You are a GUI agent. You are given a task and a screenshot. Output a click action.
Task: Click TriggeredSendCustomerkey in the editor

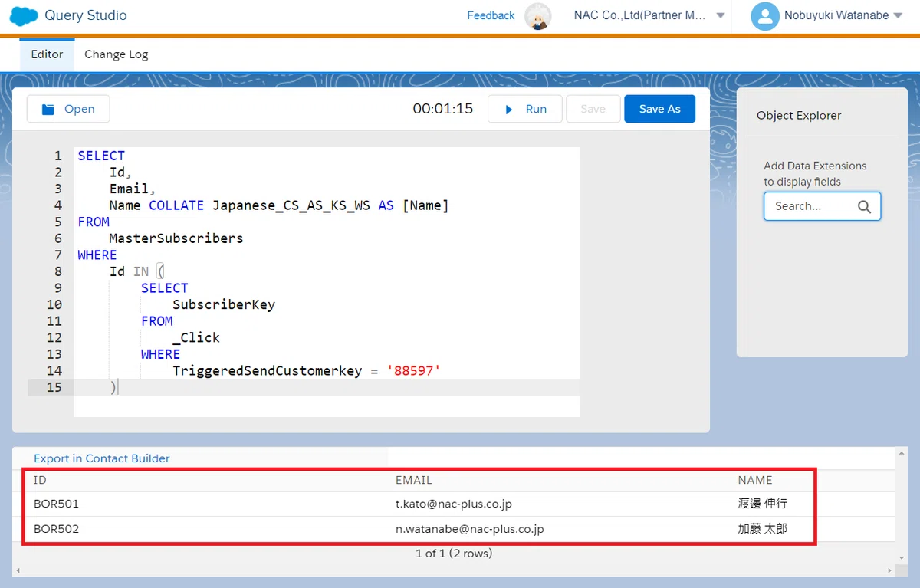267,371
